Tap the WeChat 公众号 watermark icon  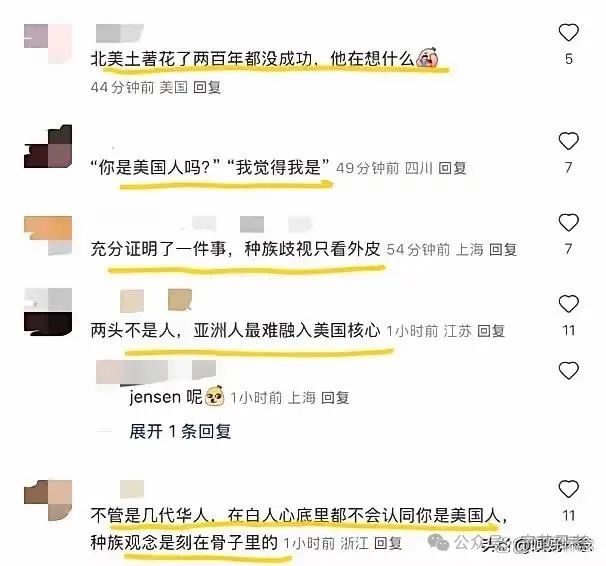point(439,542)
